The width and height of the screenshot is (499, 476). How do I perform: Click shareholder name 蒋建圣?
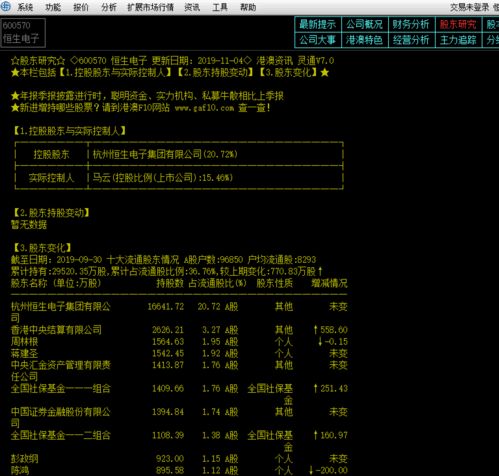click(x=24, y=353)
